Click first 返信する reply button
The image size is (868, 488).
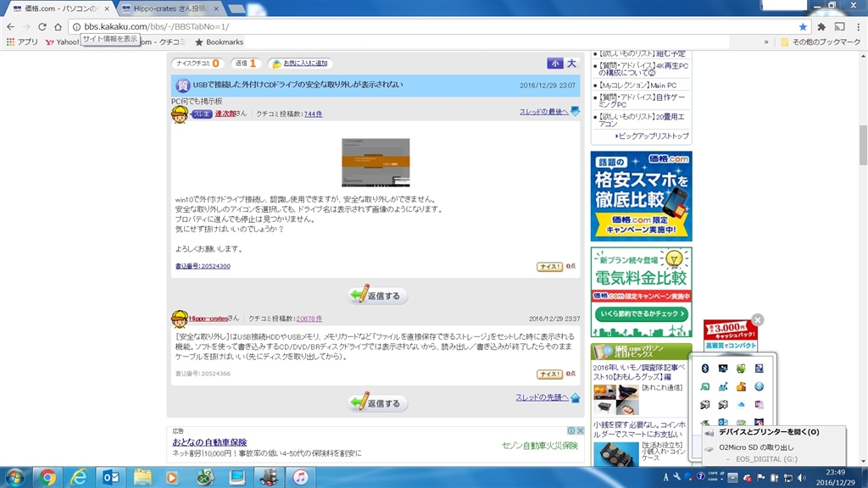tap(377, 296)
